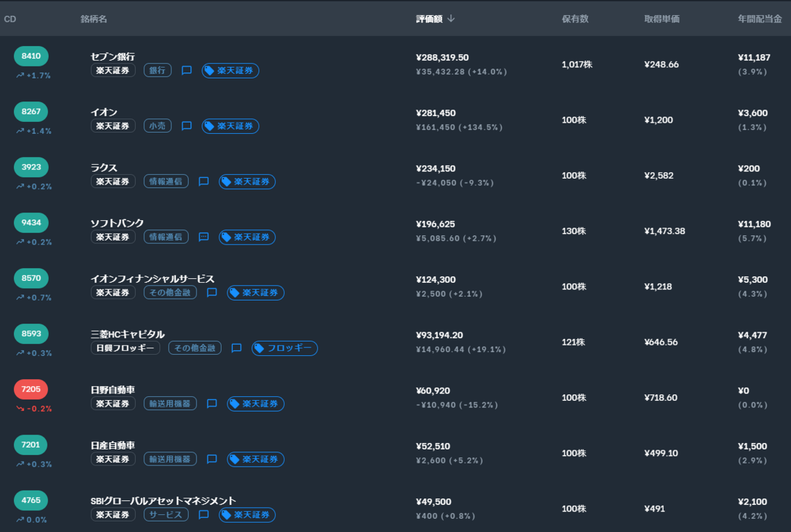Viewport: 791px width, 532px height.
Task: Click the その他金融 tag on 三菱HCキャピタル
Action: click(195, 348)
